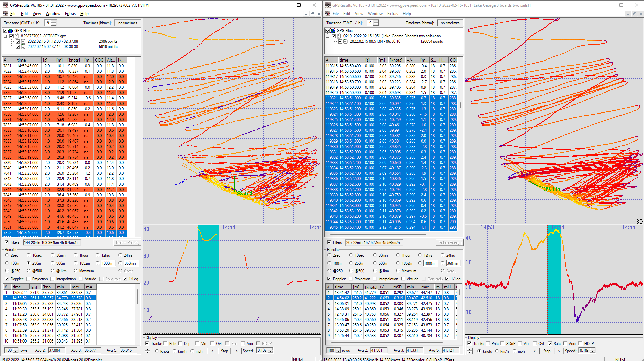Click 'no timelimits' button in right window
Viewport: 644px width, 361px height.
coord(450,23)
